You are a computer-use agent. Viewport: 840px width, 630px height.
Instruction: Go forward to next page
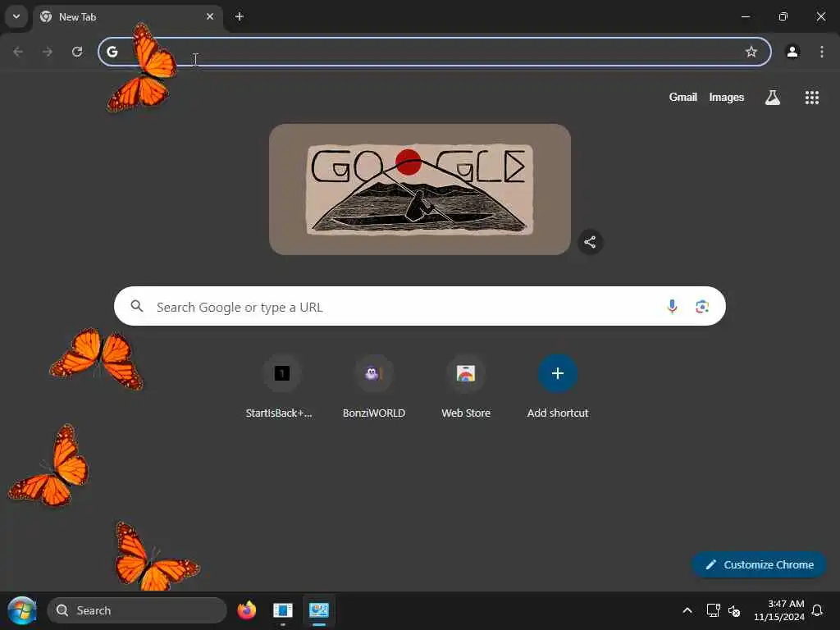pyautogui.click(x=48, y=52)
